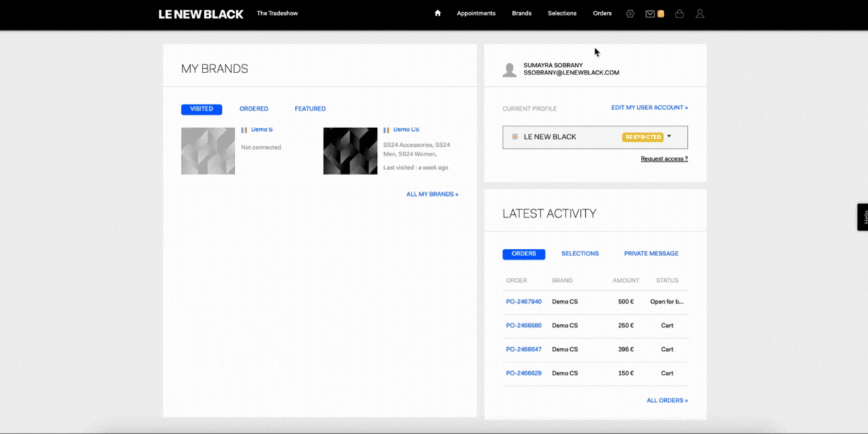This screenshot has height=434, width=868.
Task: Click the Brand column header
Action: 562,281
